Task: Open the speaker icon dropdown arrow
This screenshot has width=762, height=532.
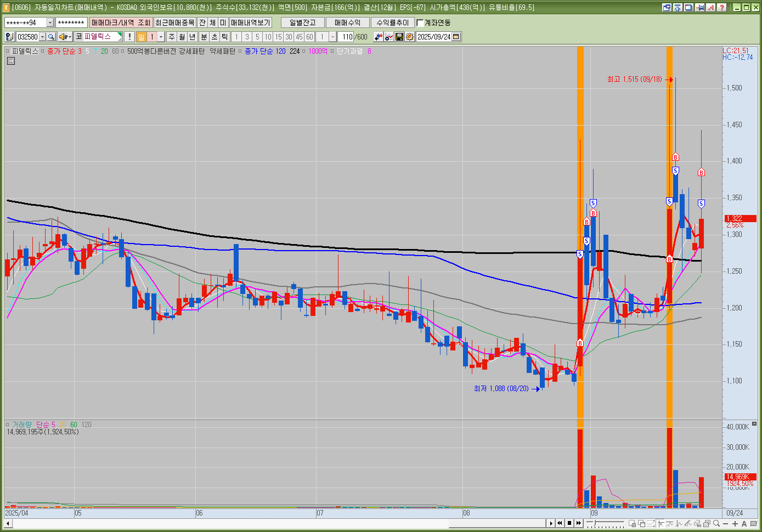Action: [70, 37]
